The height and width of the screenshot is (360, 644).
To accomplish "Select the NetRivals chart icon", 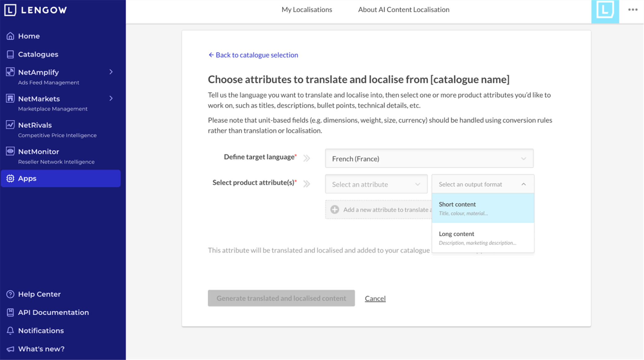I will 10,125.
